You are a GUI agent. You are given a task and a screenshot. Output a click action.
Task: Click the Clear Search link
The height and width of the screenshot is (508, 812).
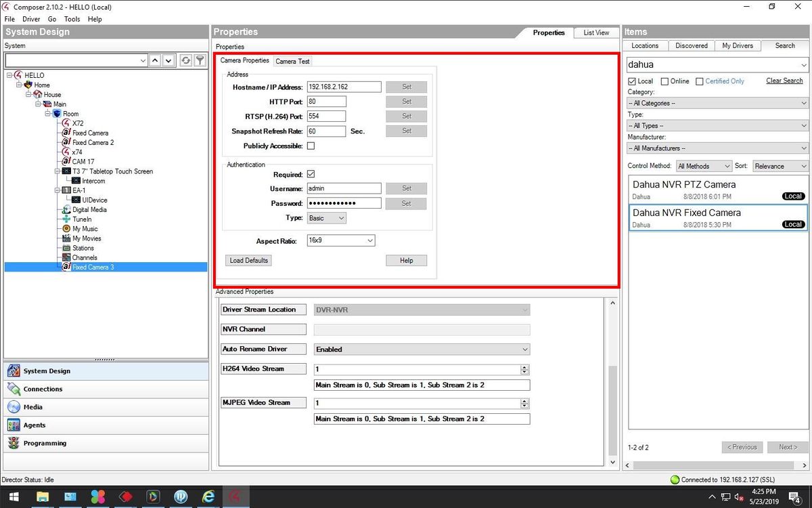(x=784, y=81)
